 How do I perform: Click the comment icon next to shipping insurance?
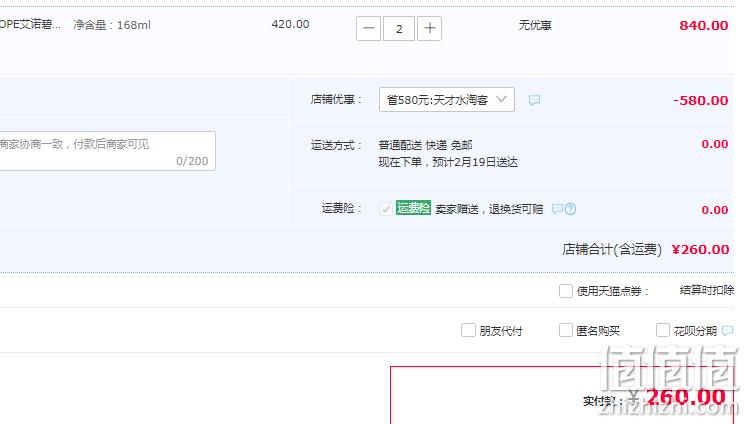click(557, 209)
